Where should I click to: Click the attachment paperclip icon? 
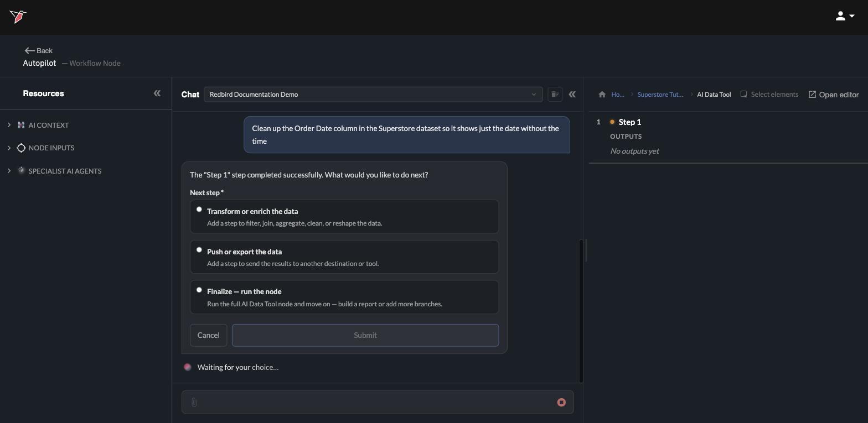point(194,403)
